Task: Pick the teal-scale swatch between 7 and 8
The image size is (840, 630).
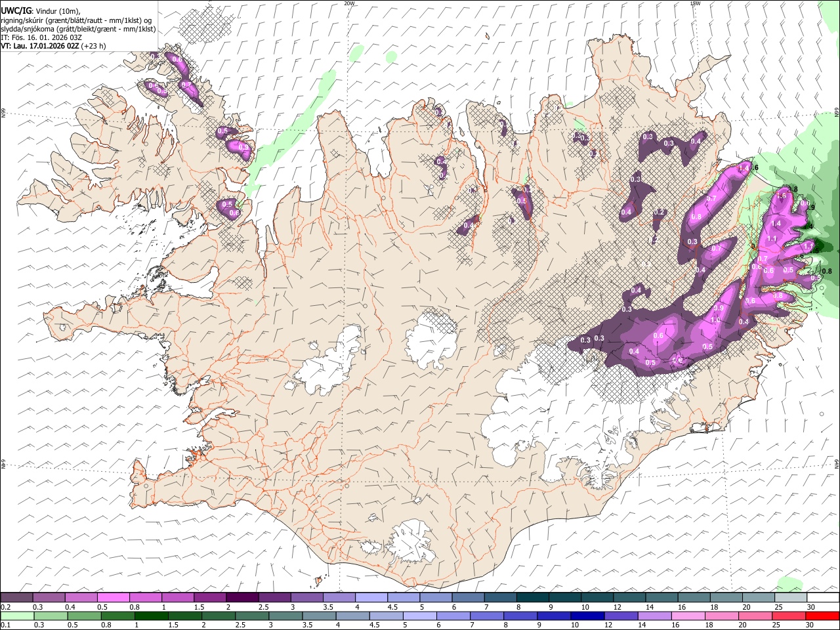Action: (x=500, y=597)
